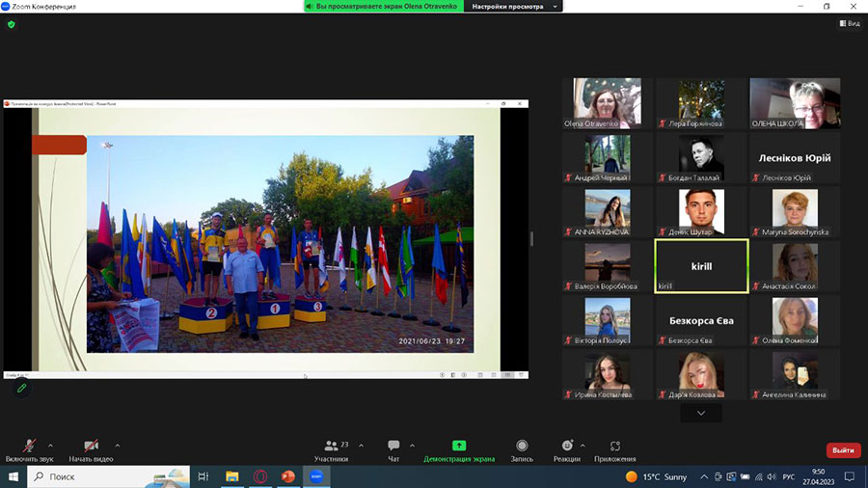Open Реакции reactions menu
Screen dimensions: 868x488
567,448
